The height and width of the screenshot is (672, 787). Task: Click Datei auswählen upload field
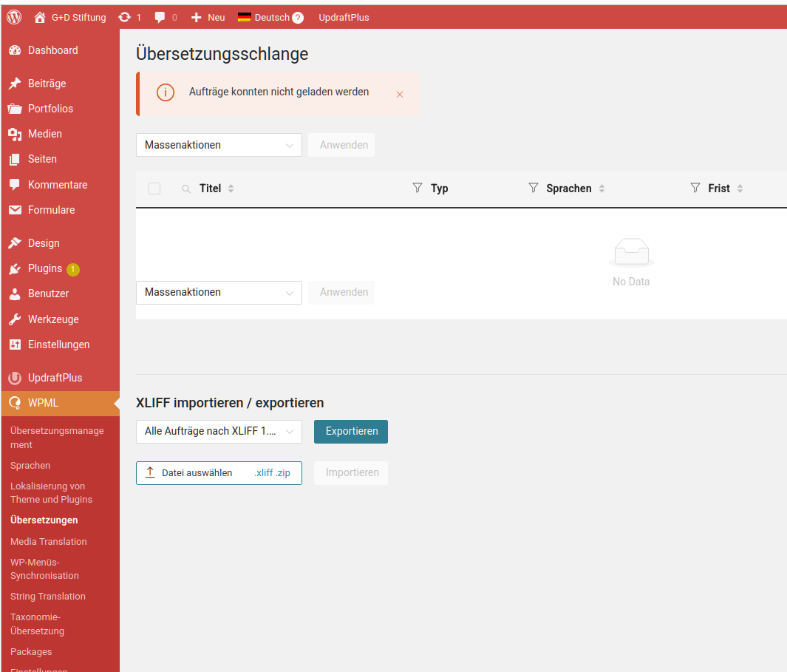[x=219, y=473]
